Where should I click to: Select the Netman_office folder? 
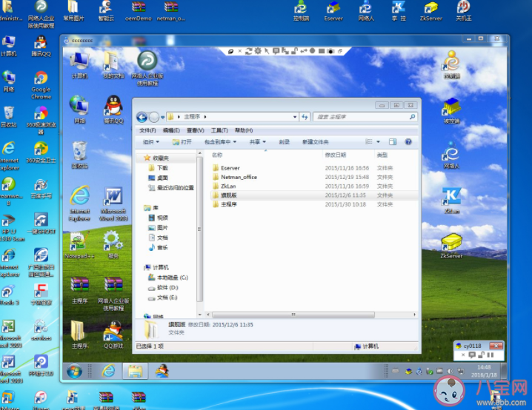239,177
